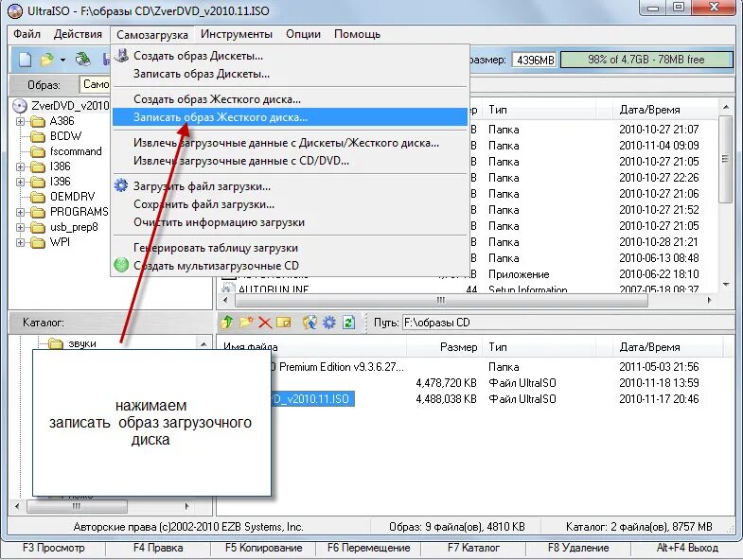Click the Rename folder icon in catalog toolbar
Viewport: 743px width, 560px height.
(283, 323)
